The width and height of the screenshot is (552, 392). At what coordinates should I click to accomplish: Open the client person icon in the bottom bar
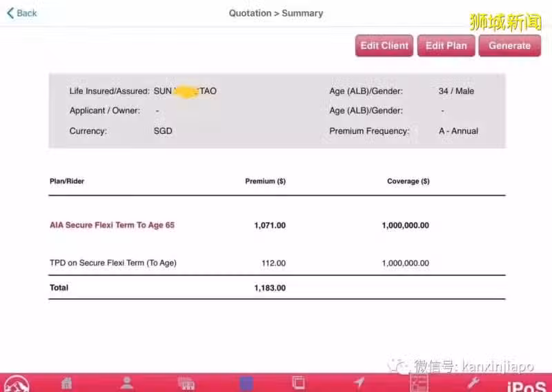pyautogui.click(x=127, y=382)
